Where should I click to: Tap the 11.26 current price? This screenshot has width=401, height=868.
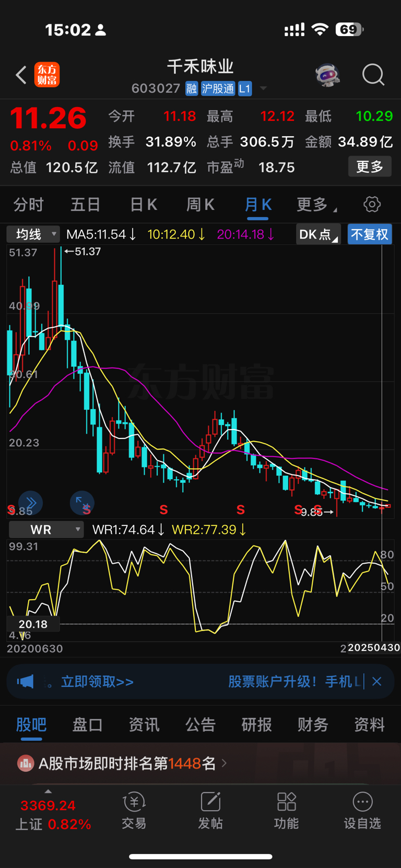tap(48, 118)
